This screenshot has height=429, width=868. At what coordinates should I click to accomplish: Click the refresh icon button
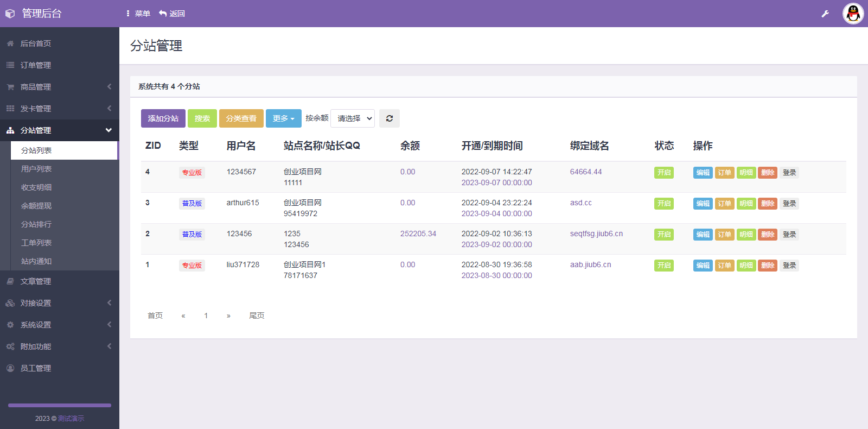[389, 118]
